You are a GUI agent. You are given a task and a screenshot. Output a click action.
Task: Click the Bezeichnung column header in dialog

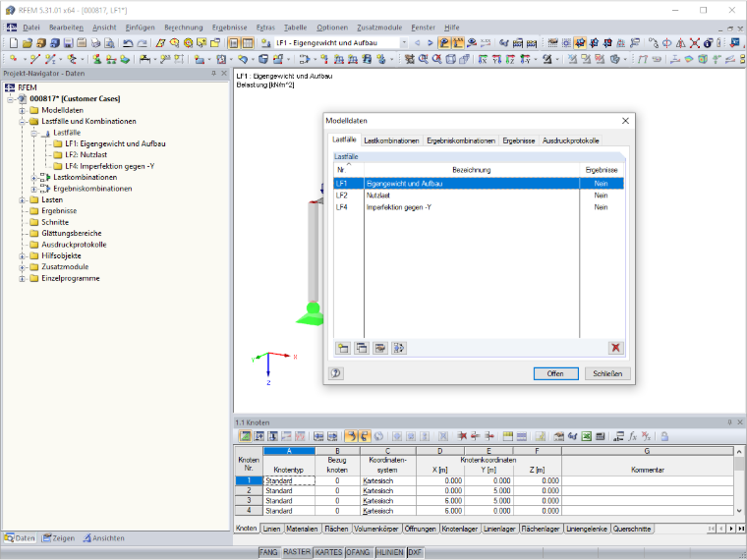click(471, 170)
